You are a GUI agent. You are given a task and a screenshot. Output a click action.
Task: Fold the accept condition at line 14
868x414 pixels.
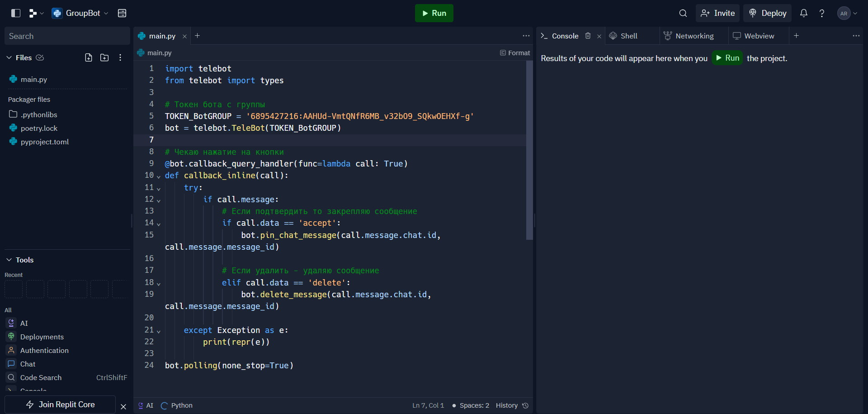(x=159, y=224)
